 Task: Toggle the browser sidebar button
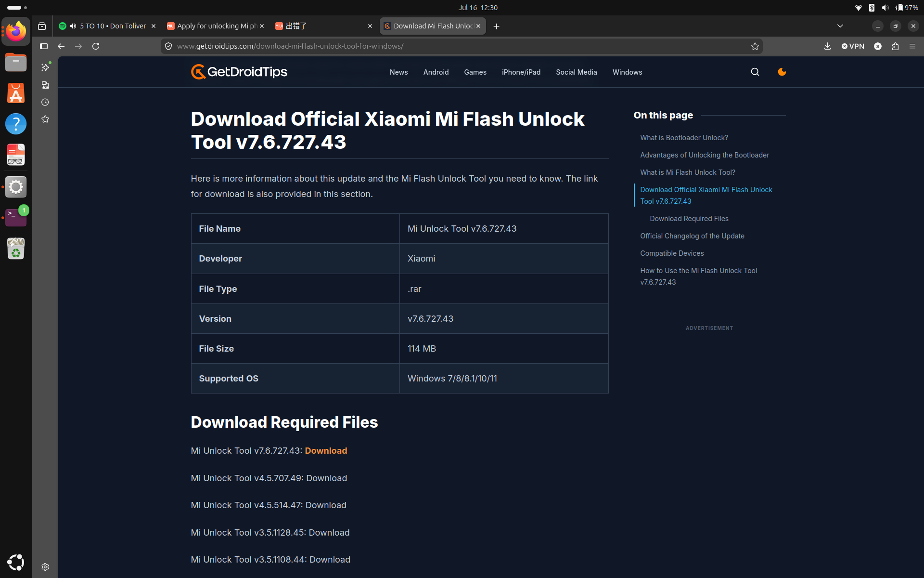pos(44,46)
